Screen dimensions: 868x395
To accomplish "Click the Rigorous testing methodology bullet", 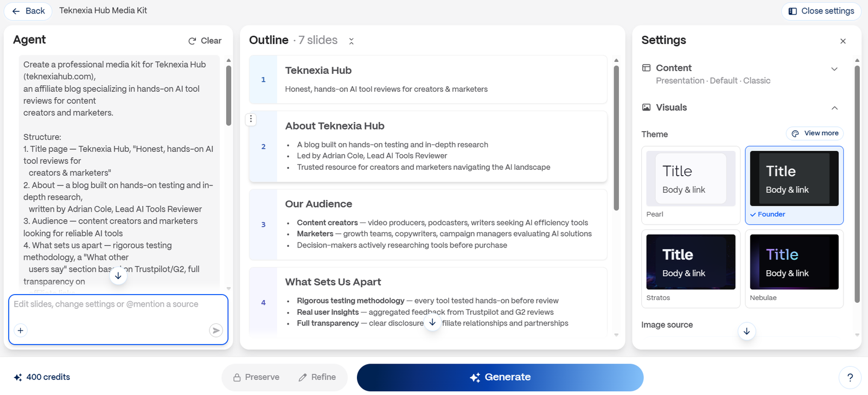I will (x=427, y=301).
